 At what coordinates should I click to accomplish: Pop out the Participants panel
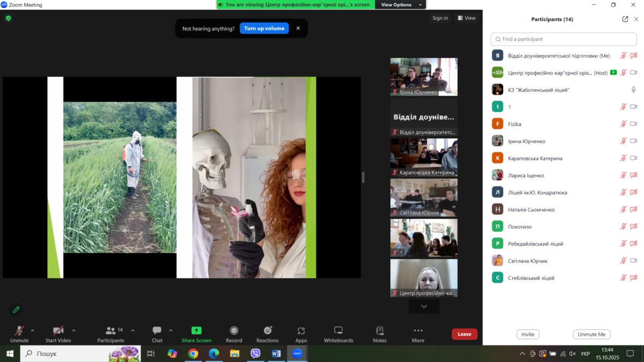pos(625,19)
